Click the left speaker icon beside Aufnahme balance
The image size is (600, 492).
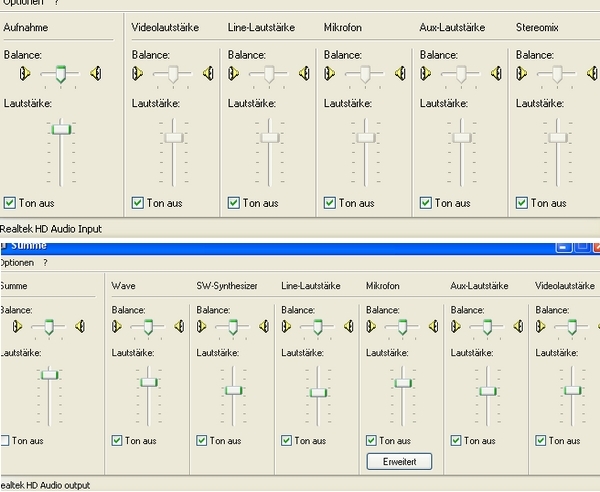pos(24,73)
